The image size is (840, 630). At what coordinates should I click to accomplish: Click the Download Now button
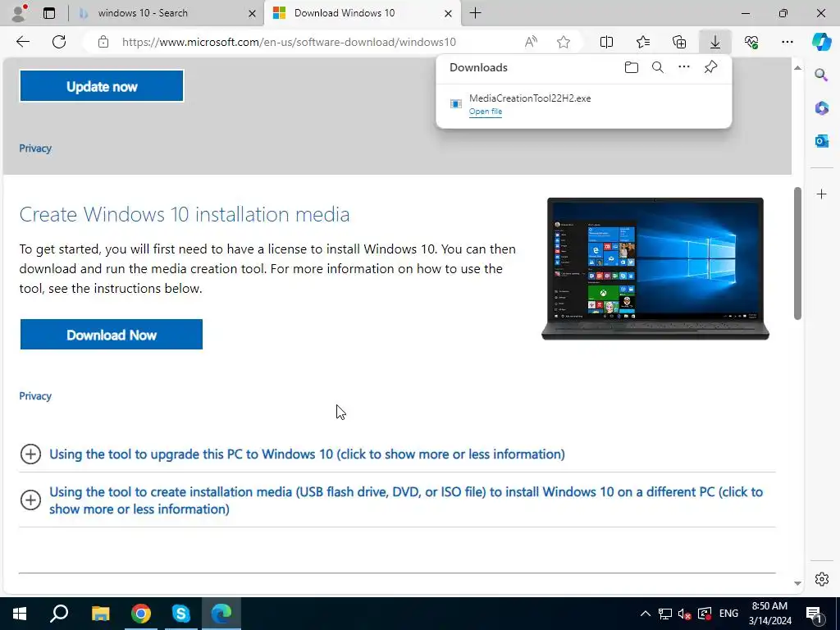pyautogui.click(x=112, y=335)
